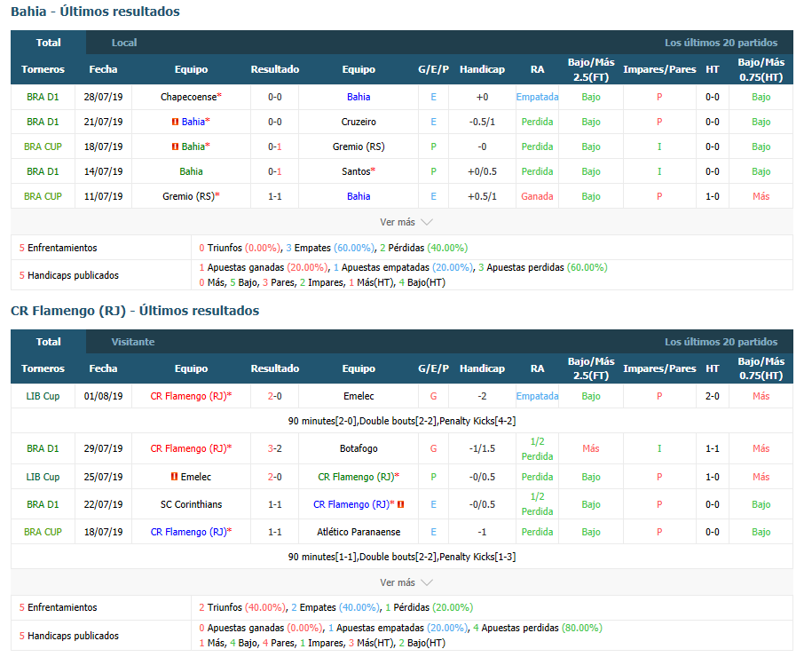812x657 pixels.
Task: Select the Total tab in Bahia results
Action: click(48, 43)
